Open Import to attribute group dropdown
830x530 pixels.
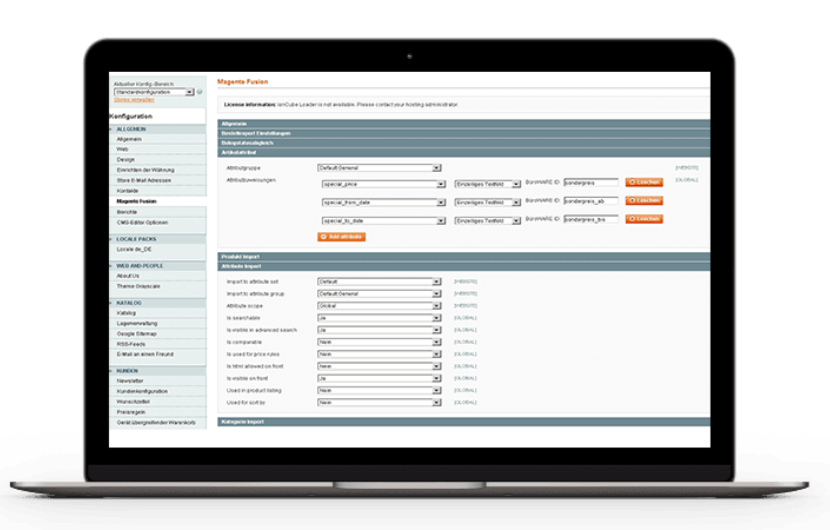(379, 294)
